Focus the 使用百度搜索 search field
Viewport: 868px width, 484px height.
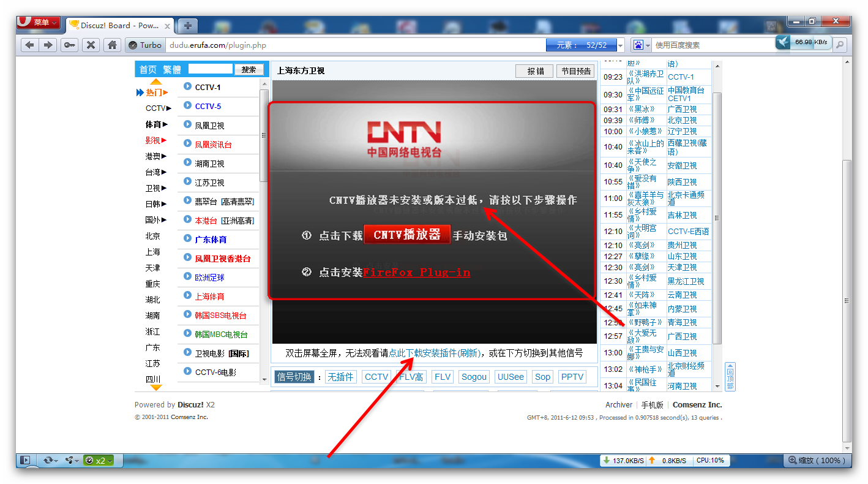713,45
